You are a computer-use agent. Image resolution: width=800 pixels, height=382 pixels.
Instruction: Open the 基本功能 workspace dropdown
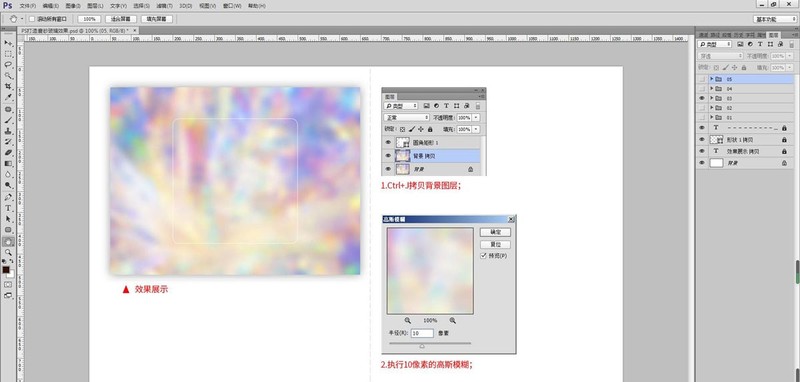click(x=774, y=19)
